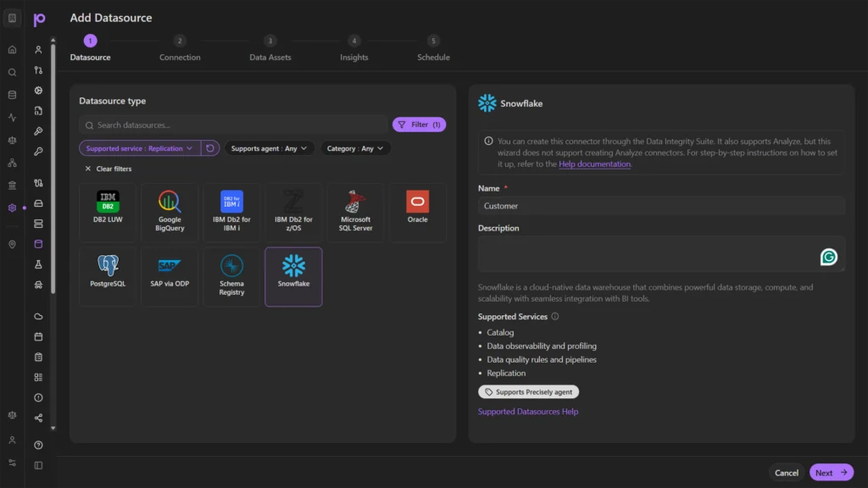Open the sliders preferences icon in the left rail
The width and height of the screenshot is (868, 488).
(12, 463)
